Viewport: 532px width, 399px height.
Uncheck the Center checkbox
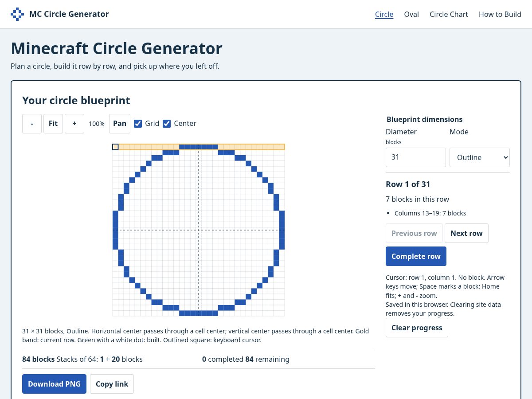click(167, 124)
